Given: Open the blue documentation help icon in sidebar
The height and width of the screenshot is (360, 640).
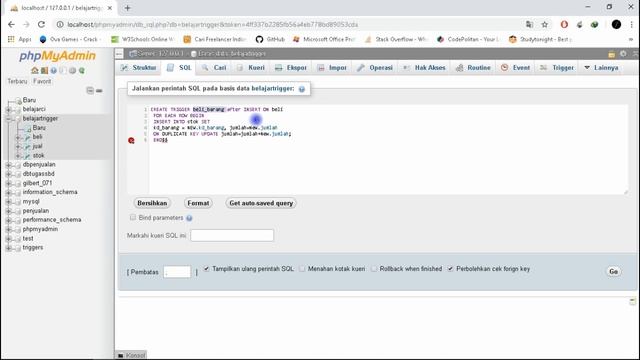Looking at the screenshot, I should (53, 71).
